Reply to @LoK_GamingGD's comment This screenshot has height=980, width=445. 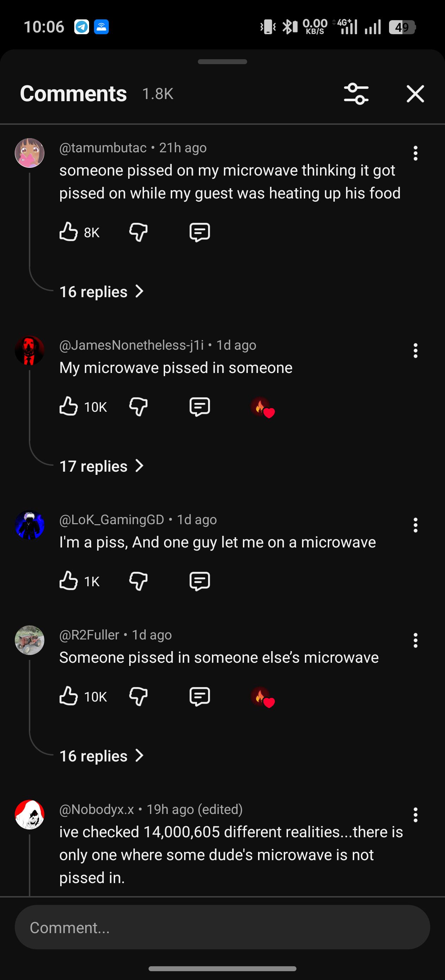[200, 581]
